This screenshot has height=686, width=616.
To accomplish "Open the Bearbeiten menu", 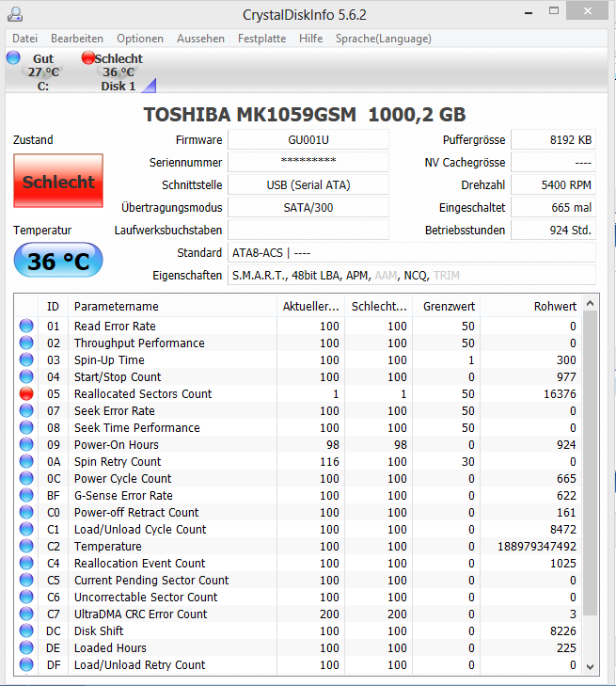I will click(x=77, y=39).
